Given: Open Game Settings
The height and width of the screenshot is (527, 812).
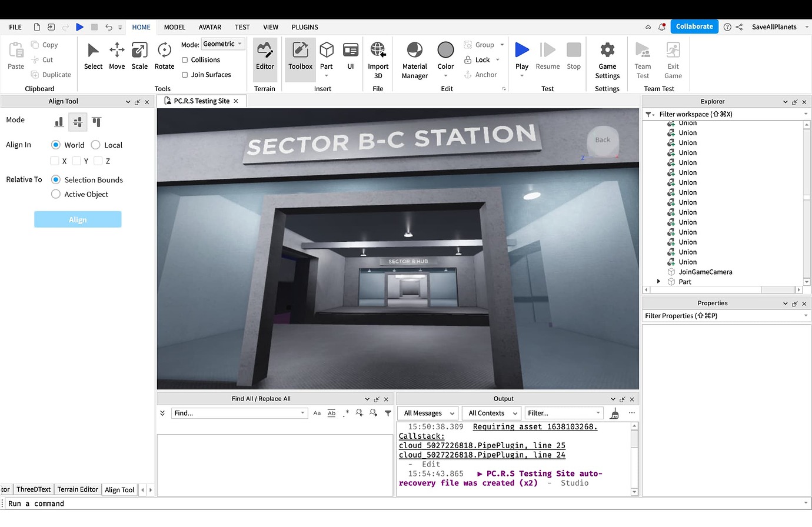Looking at the screenshot, I should point(607,56).
